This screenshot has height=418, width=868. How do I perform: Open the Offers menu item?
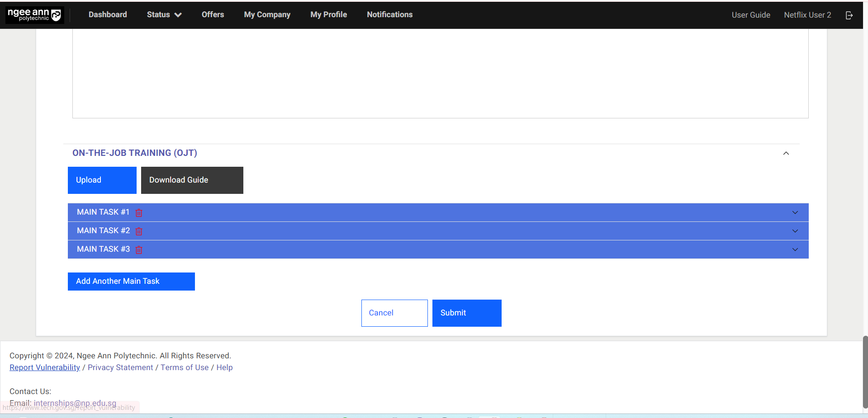213,15
